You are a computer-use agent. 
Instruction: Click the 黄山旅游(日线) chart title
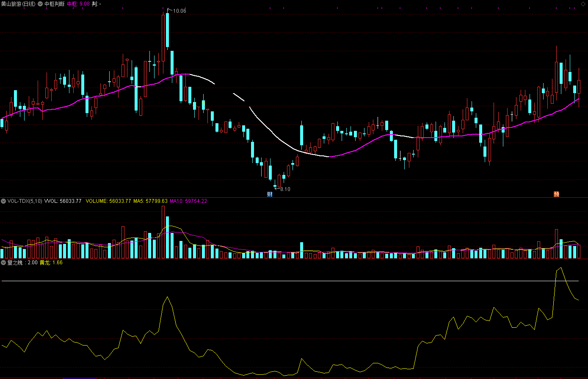point(18,3)
